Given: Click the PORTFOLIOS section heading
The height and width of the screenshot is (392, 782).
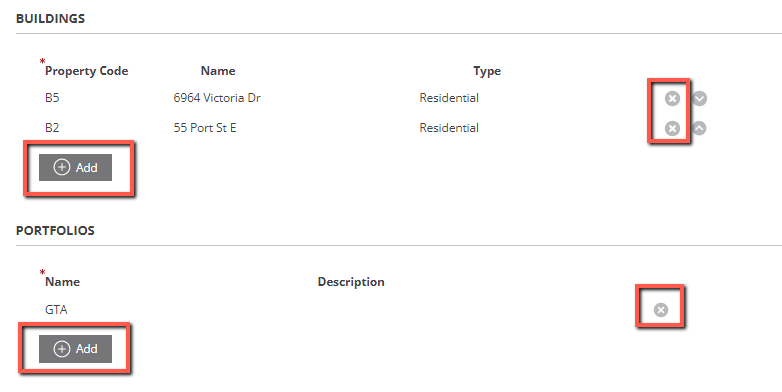Looking at the screenshot, I should point(55,230).
